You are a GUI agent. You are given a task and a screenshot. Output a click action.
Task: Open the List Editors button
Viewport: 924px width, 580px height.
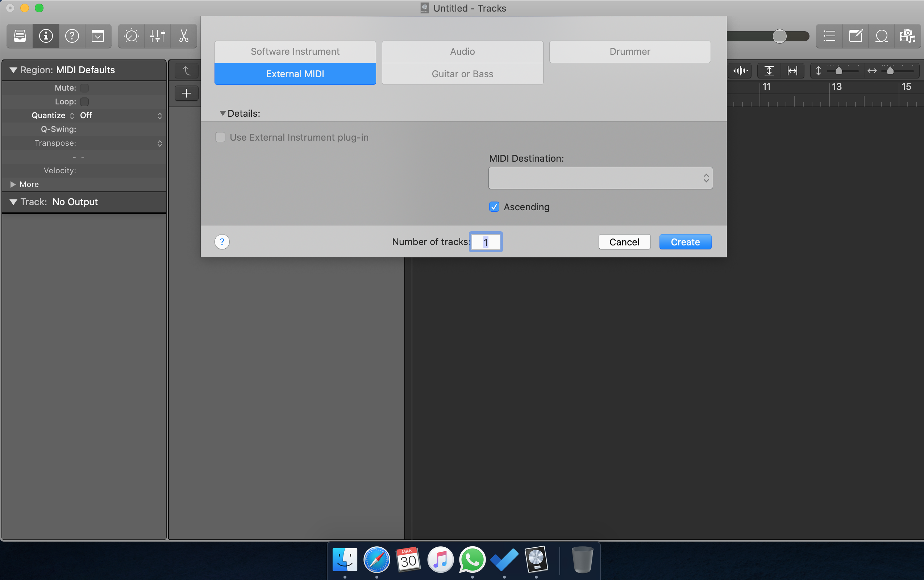tap(829, 36)
